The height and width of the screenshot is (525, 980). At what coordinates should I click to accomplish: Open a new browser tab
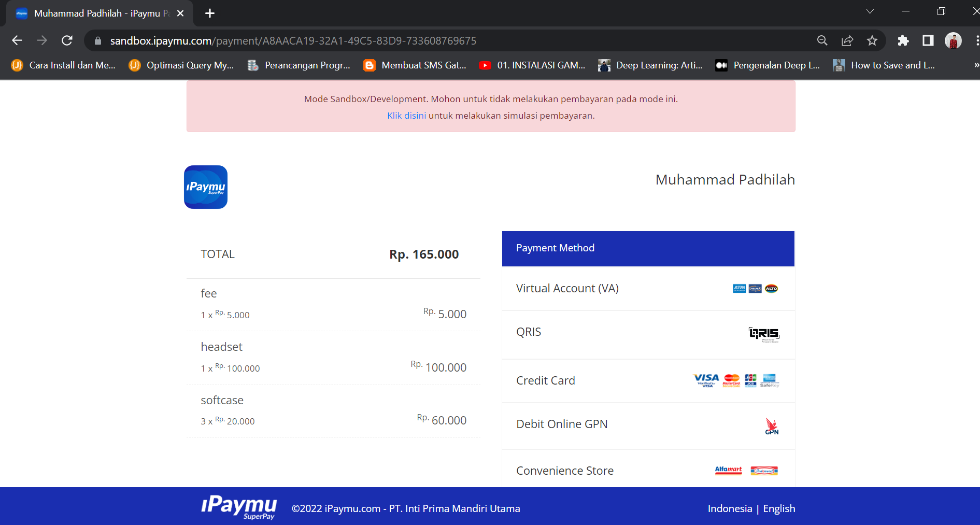(210, 13)
